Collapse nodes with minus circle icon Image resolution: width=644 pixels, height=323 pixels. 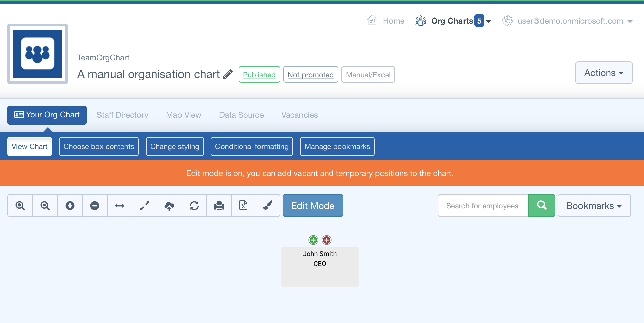pyautogui.click(x=95, y=206)
